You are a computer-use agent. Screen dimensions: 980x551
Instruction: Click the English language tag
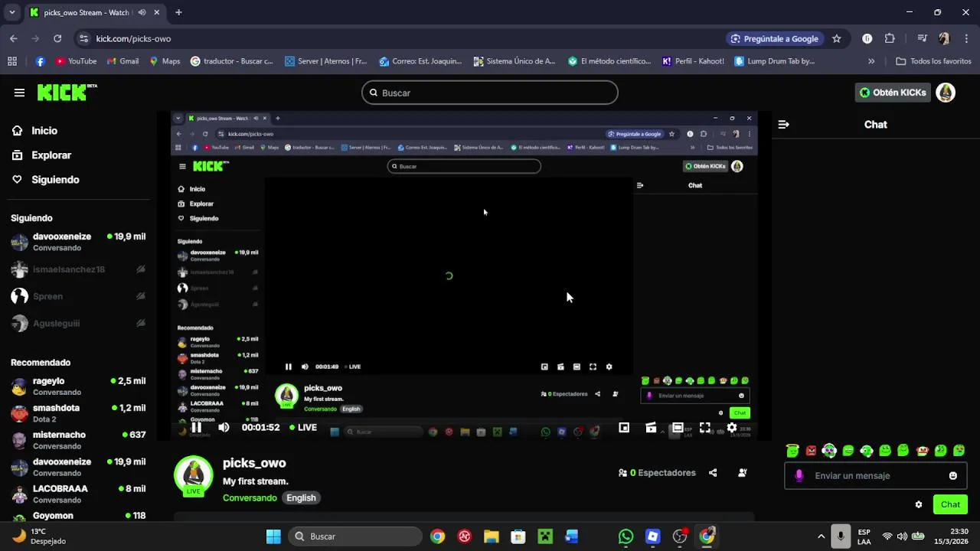coord(301,497)
